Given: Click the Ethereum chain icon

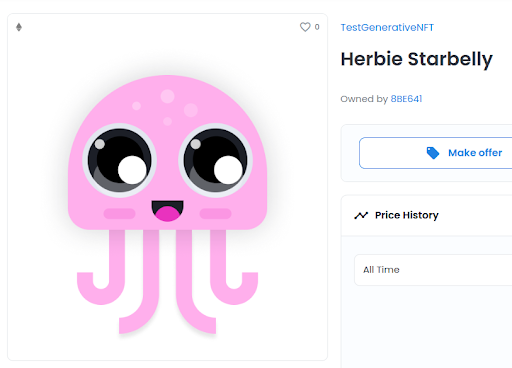Looking at the screenshot, I should [19, 27].
